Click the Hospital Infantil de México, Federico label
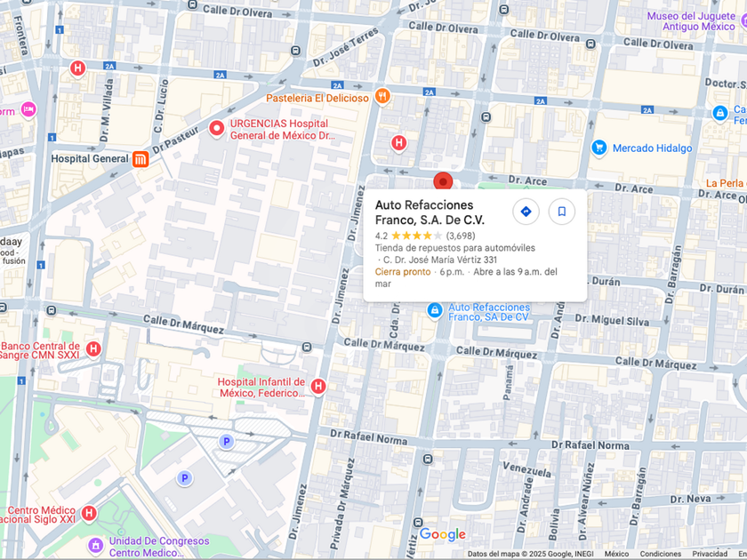 261,388
